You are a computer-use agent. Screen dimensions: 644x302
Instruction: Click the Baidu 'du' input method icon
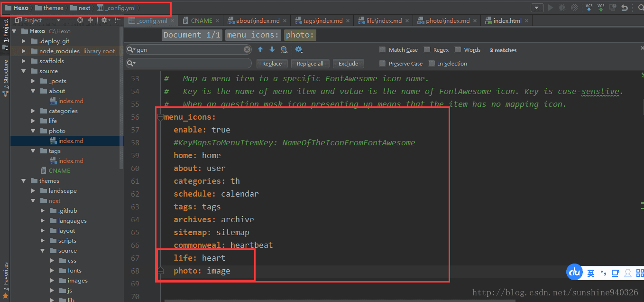point(575,272)
